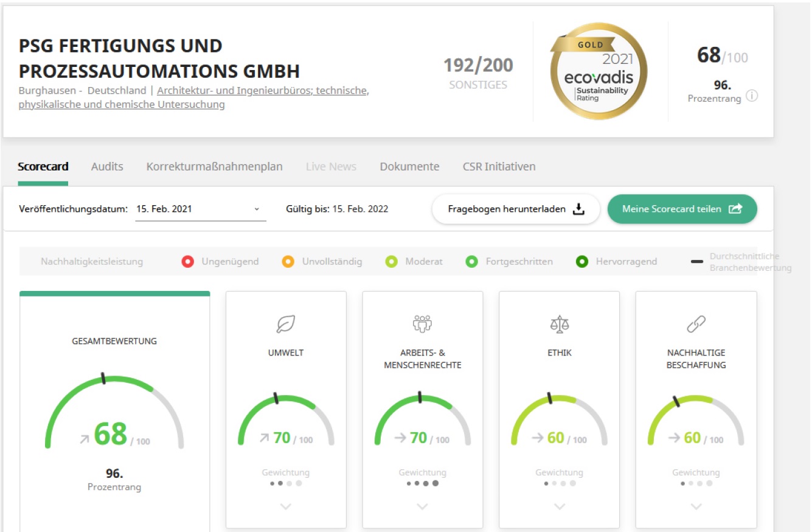Click the black Durchschnittliche Branchenbewertung marker
The width and height of the screenshot is (812, 532).
point(698,262)
